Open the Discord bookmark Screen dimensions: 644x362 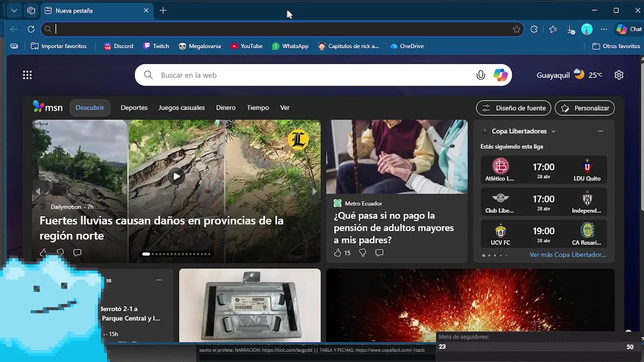click(x=118, y=46)
